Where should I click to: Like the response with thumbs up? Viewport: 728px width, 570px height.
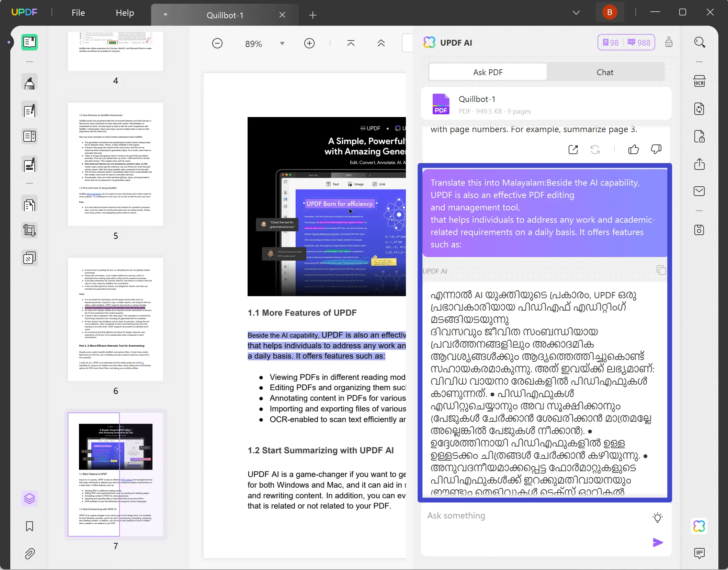[x=634, y=150]
